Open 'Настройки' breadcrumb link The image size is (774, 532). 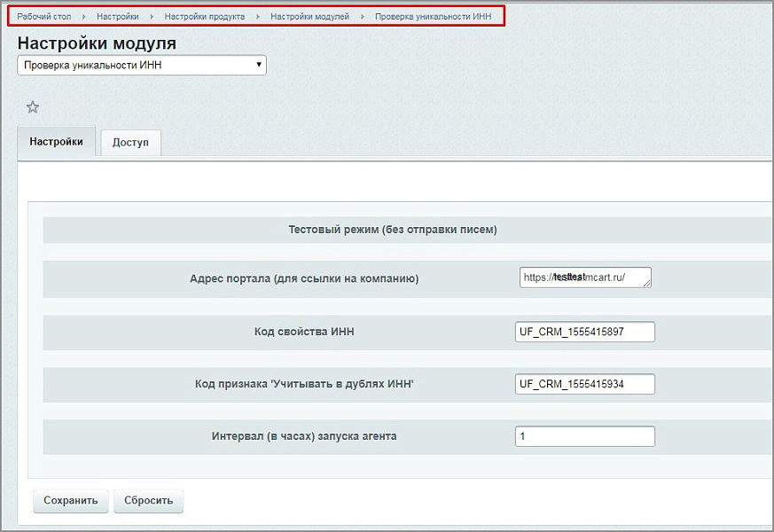[118, 17]
